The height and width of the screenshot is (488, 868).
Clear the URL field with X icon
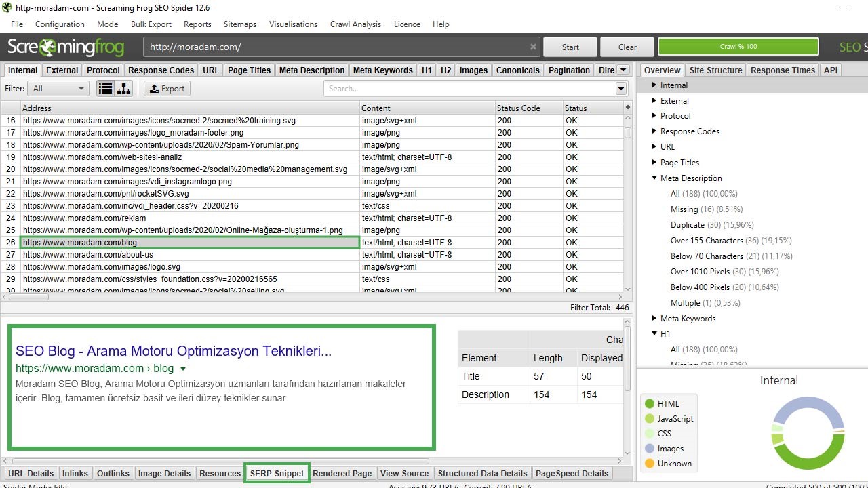coord(533,47)
